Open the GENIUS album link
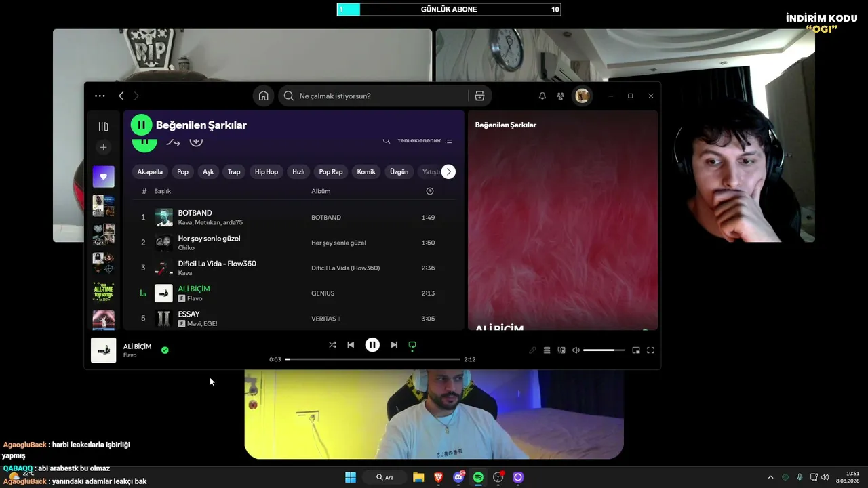 (323, 293)
